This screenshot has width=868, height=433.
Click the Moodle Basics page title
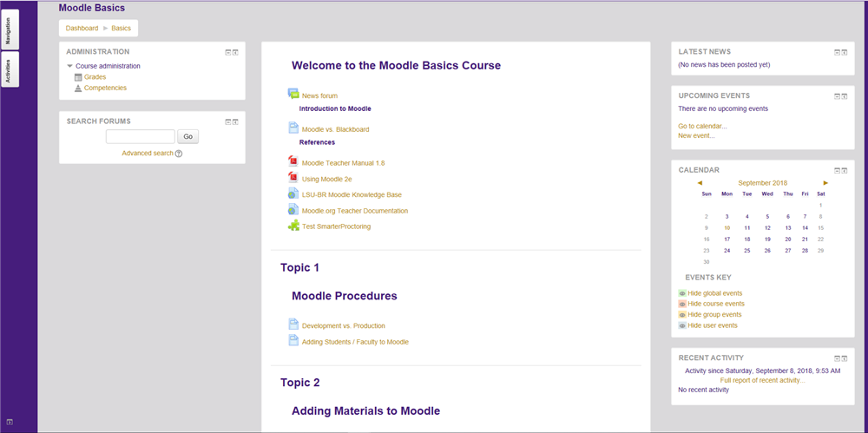click(x=92, y=8)
